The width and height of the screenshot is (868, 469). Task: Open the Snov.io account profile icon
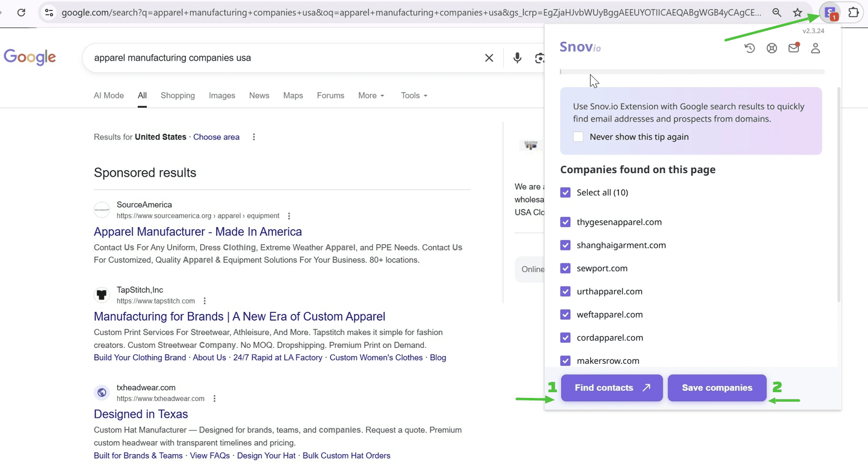coord(815,48)
